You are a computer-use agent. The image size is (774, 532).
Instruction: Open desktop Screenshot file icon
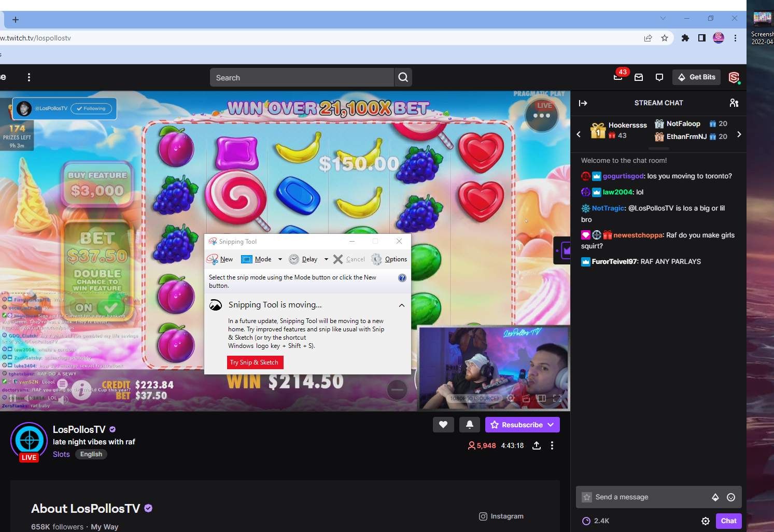[762, 27]
